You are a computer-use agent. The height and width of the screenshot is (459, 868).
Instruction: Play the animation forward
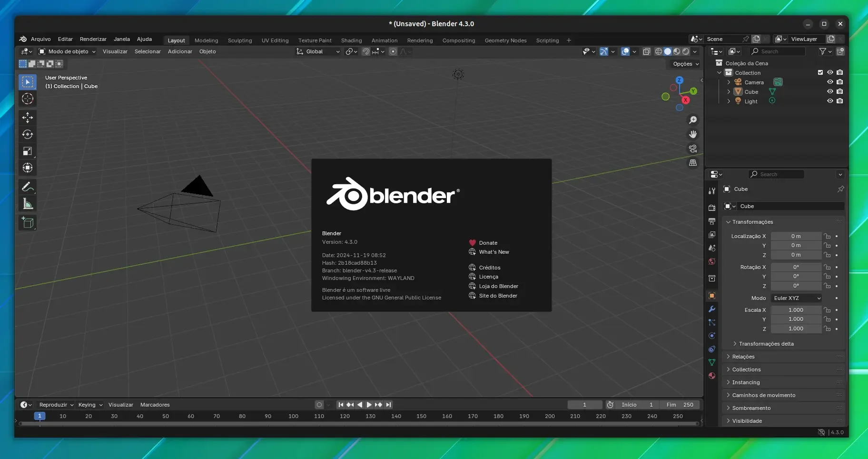click(x=369, y=405)
